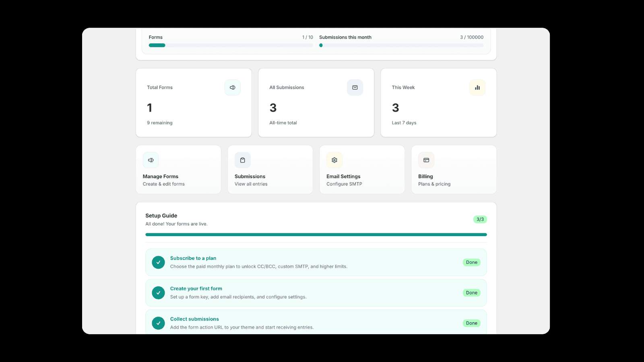
Task: Click the Total Forms megaphone icon
Action: point(233,87)
